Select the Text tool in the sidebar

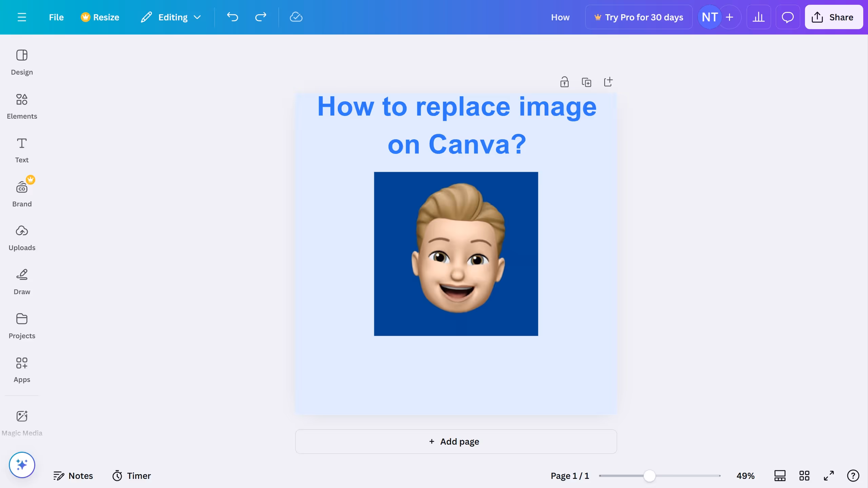click(x=22, y=150)
